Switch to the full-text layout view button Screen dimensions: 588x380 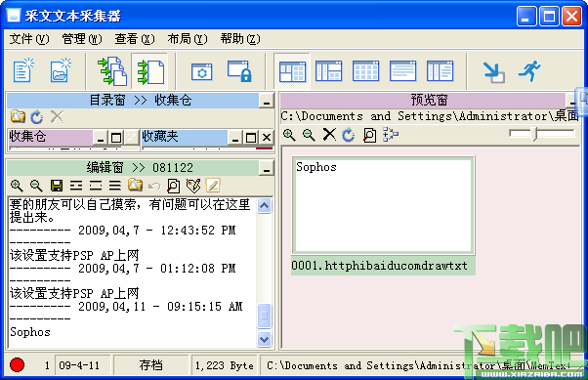pos(402,71)
